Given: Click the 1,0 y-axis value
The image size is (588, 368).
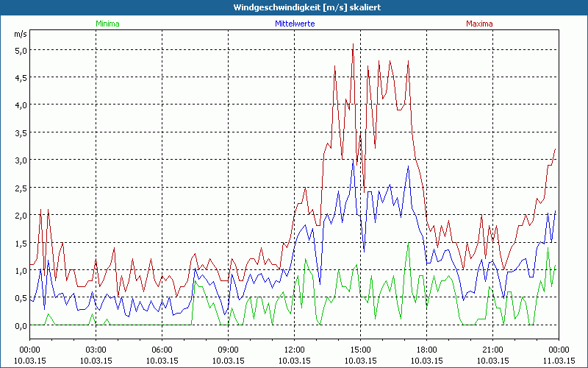Looking at the screenshot, I should coord(21,270).
